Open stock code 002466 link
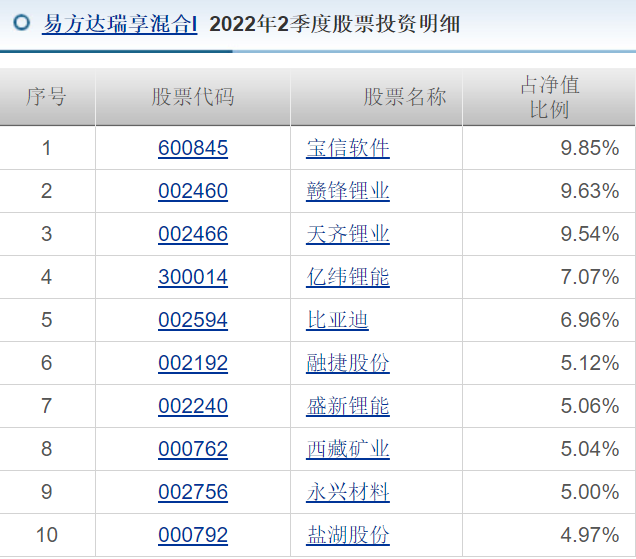636x559 pixels. pos(193,234)
